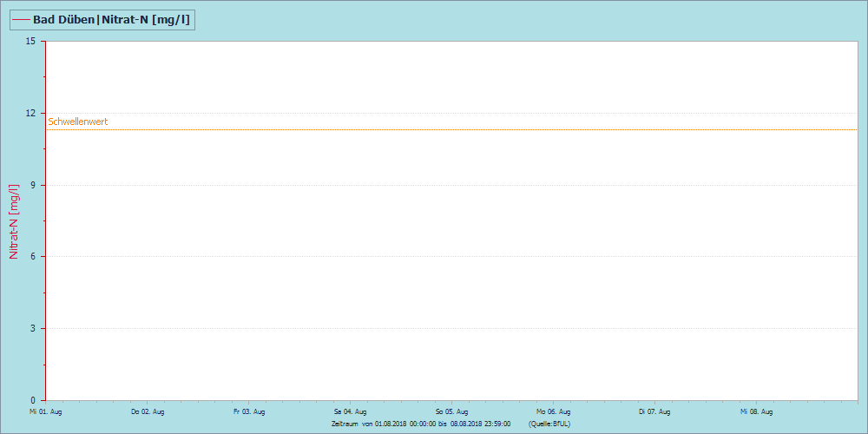Click the orange dotted threshold line
The image size is (868, 434).
point(451,129)
